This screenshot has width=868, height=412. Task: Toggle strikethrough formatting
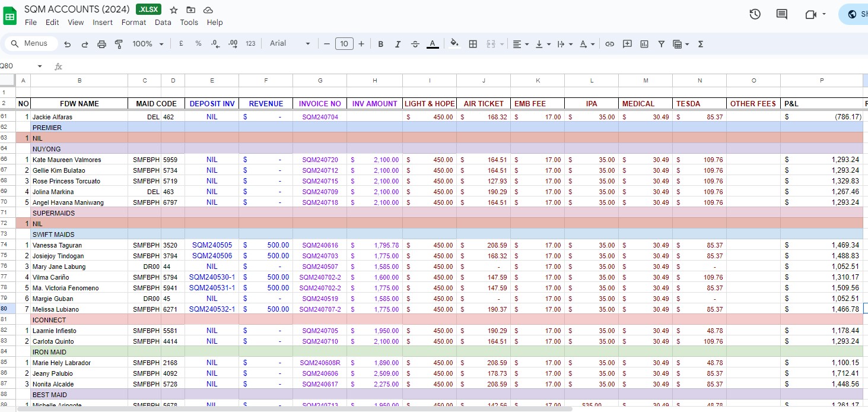[415, 44]
